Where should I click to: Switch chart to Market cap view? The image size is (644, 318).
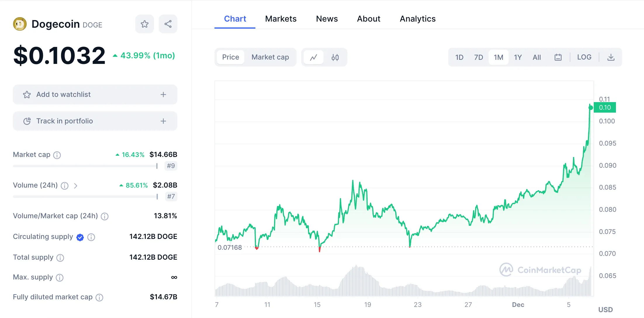pyautogui.click(x=270, y=57)
